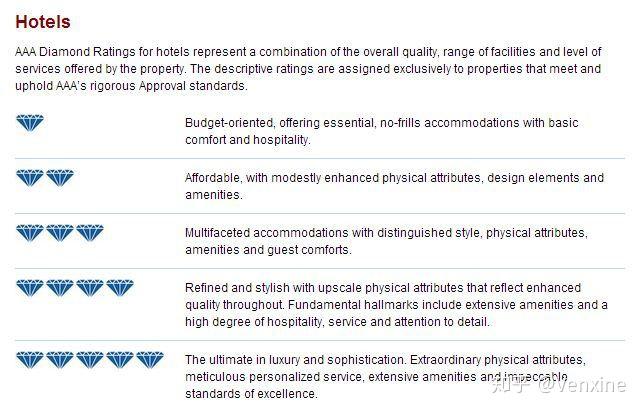Click the last diamond in three-diamond row
643x412 pixels.
[90, 233]
